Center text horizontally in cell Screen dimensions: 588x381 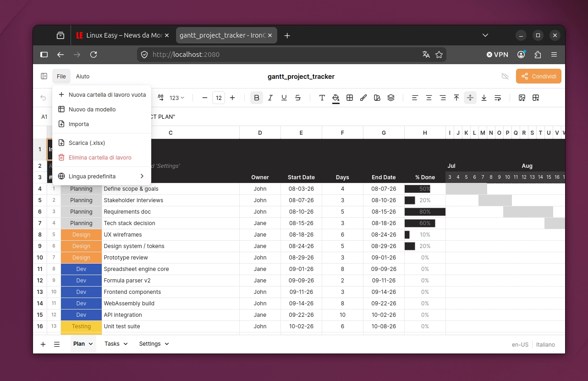tap(429, 98)
